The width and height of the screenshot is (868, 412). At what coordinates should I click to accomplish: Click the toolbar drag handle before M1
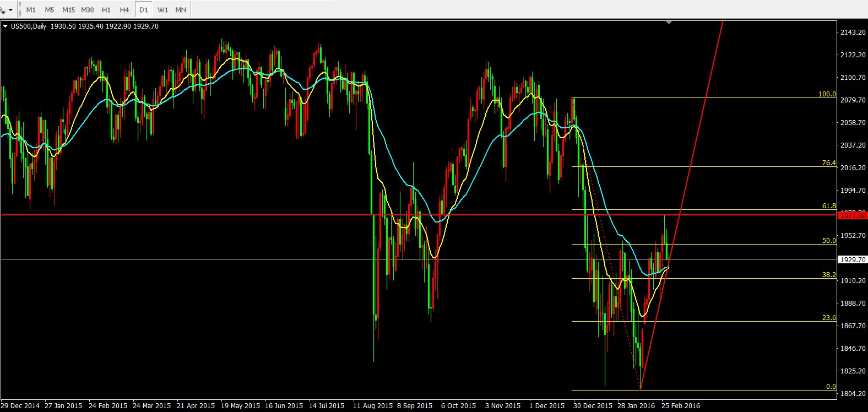20,9
